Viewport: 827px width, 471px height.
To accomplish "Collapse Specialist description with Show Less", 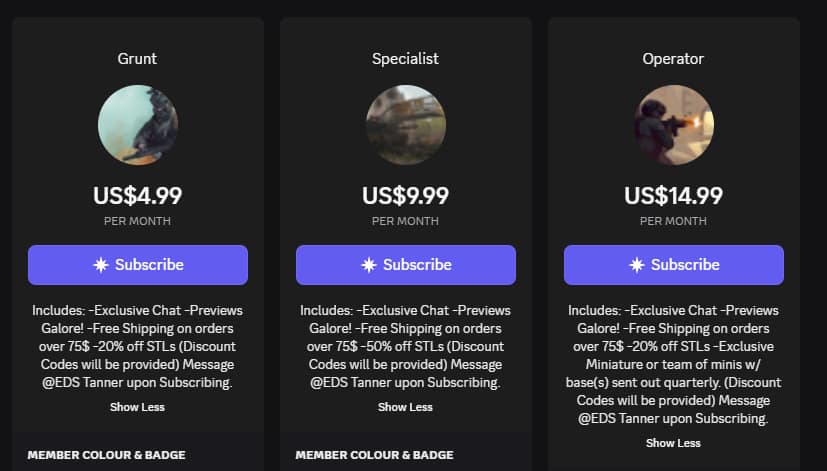I will (x=405, y=407).
